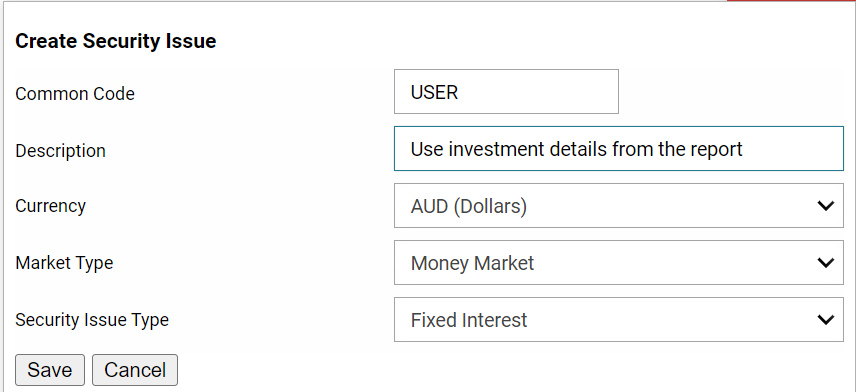The width and height of the screenshot is (856, 392).
Task: Click the Common Code input field
Action: (x=506, y=92)
